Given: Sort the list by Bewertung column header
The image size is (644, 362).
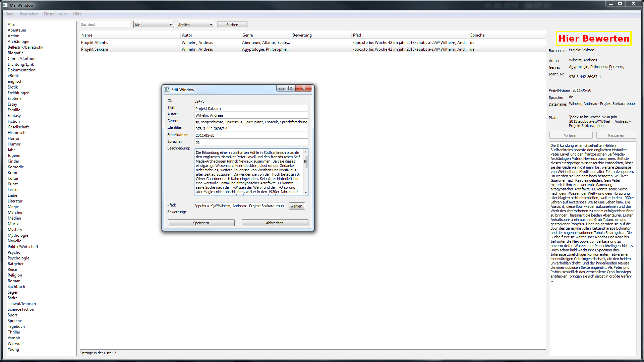Looking at the screenshot, I should (x=302, y=35).
